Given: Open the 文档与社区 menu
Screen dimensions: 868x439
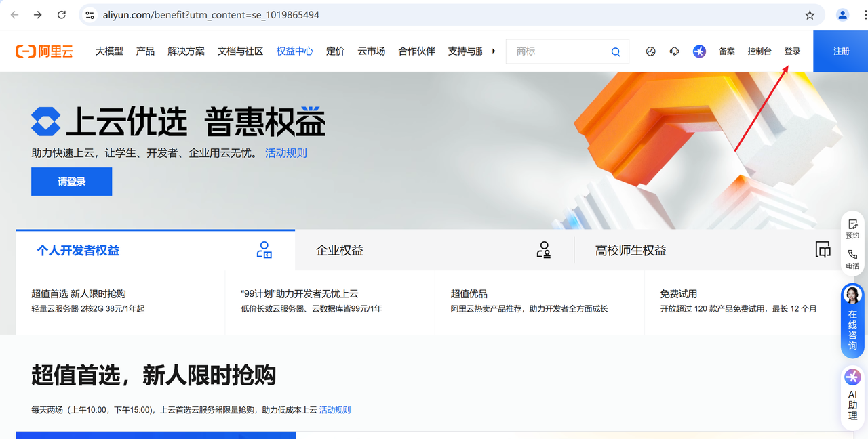Looking at the screenshot, I should [240, 51].
